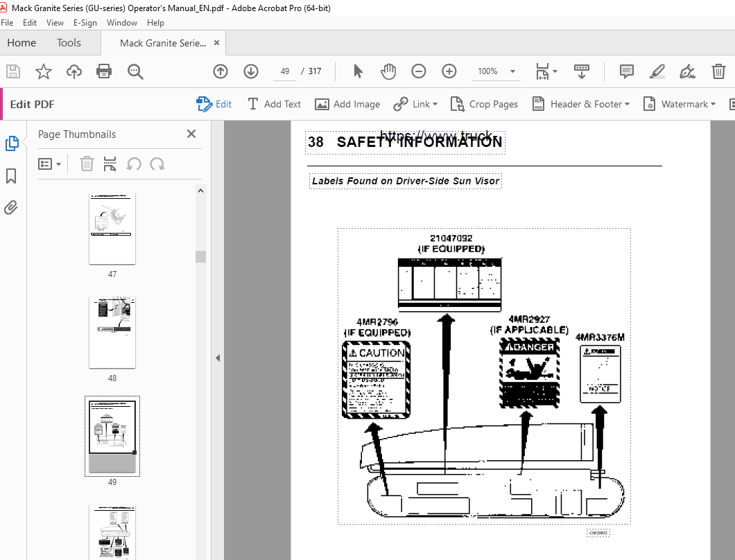
Task: Select the page 48 thumbnail
Action: pos(112,332)
